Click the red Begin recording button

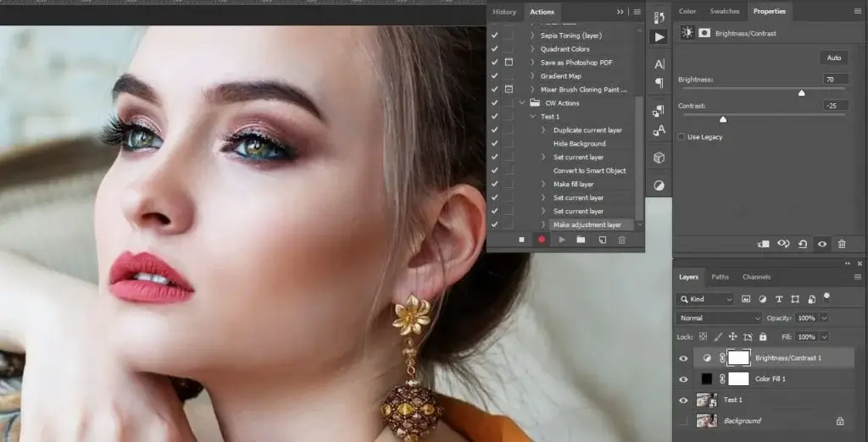click(542, 240)
